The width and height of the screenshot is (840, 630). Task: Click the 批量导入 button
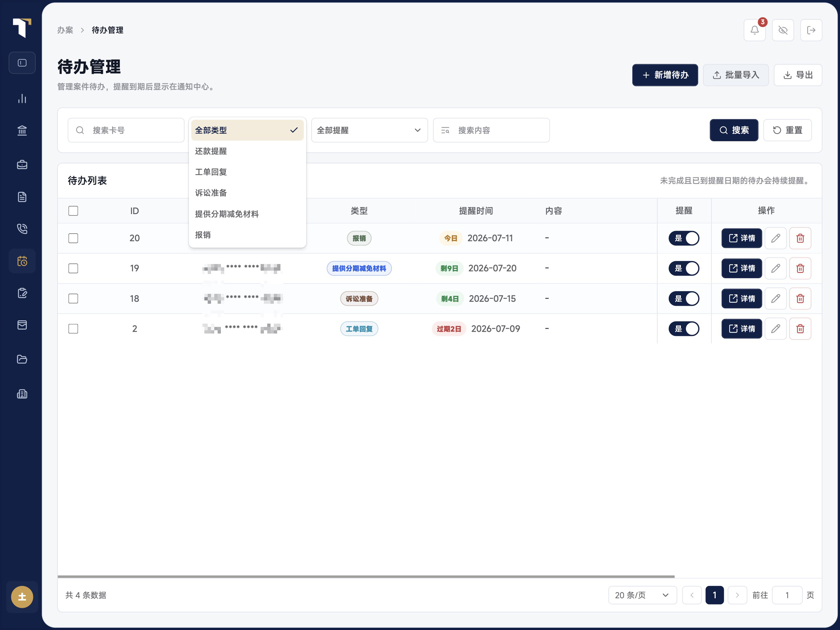click(735, 75)
